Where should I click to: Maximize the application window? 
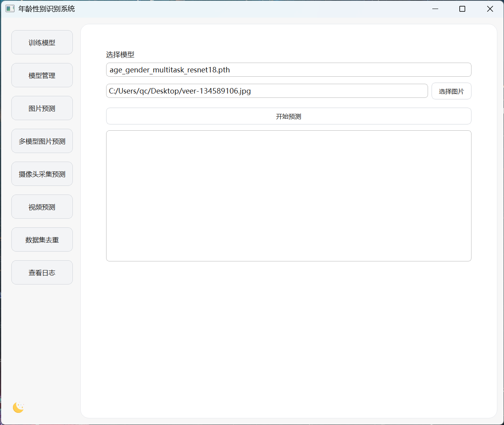(462, 9)
